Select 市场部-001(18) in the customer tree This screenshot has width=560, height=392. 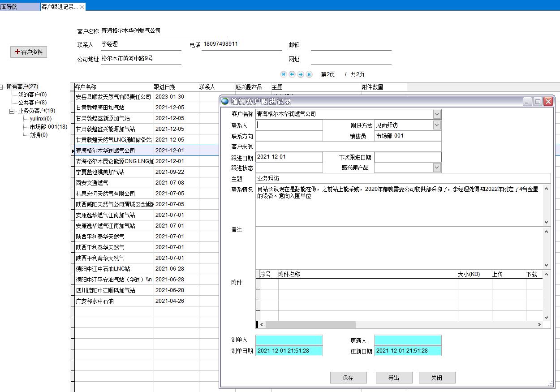pyautogui.click(x=48, y=127)
